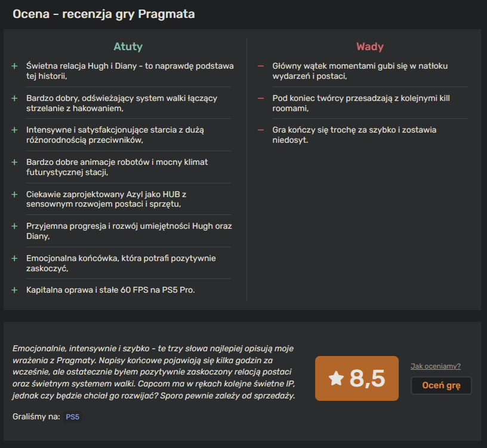Click the minus icon beside game ends too fast
Image resolution: width=487 pixels, height=448 pixels.
pyautogui.click(x=260, y=130)
